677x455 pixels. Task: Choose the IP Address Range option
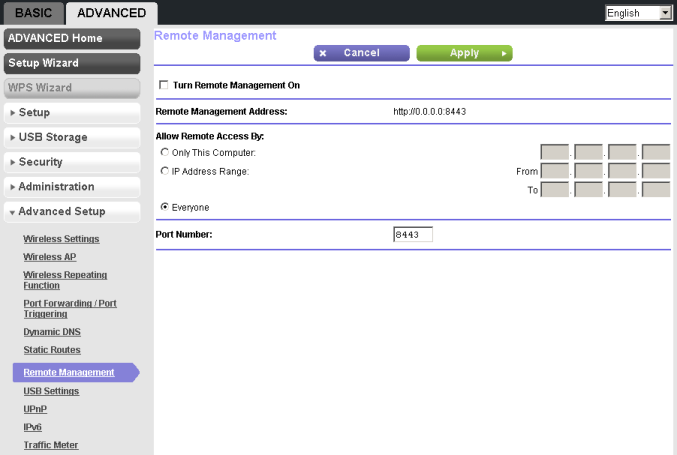click(165, 171)
